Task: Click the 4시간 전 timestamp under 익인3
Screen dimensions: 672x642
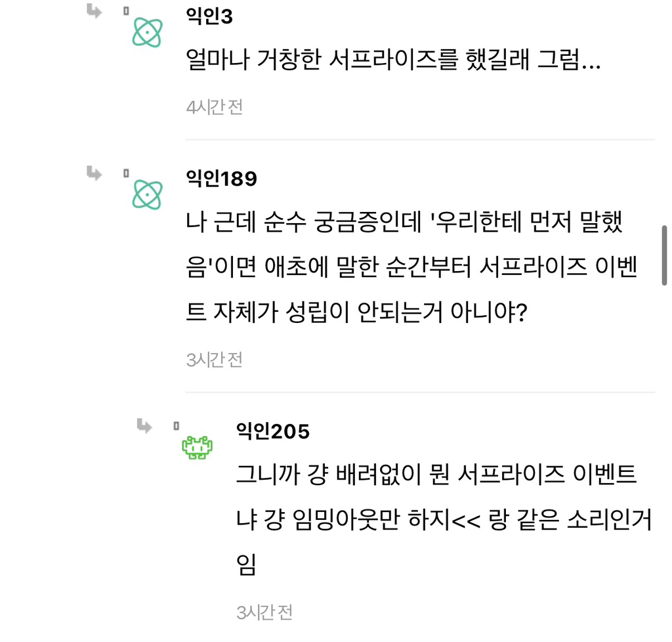Action: pyautogui.click(x=213, y=107)
